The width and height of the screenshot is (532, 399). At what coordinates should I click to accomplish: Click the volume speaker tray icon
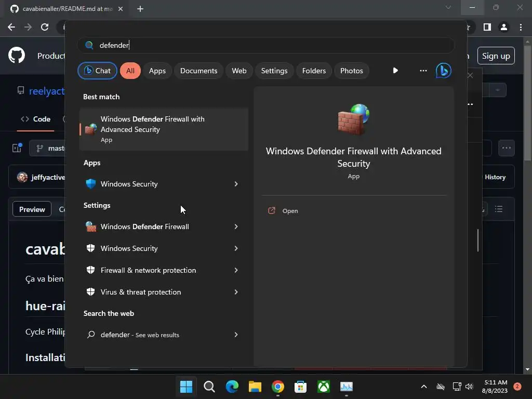[x=469, y=387]
